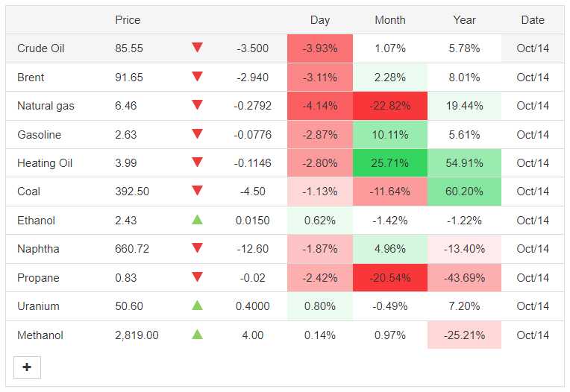
Task: Sort by the Month column header
Action: click(x=390, y=20)
